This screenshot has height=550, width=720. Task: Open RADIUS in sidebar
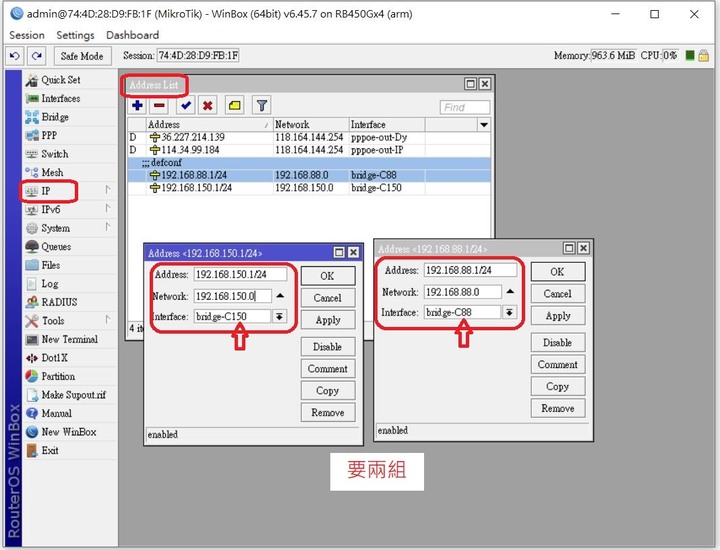point(59,302)
